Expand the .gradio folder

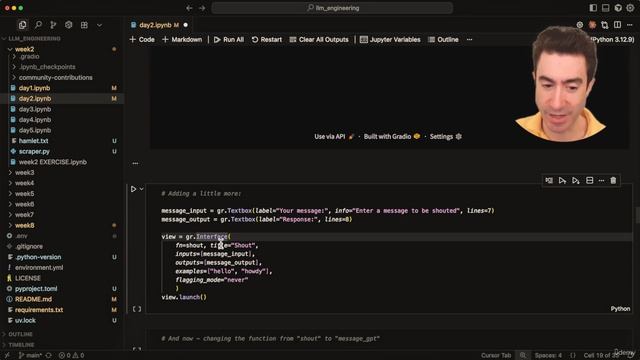(x=29, y=56)
